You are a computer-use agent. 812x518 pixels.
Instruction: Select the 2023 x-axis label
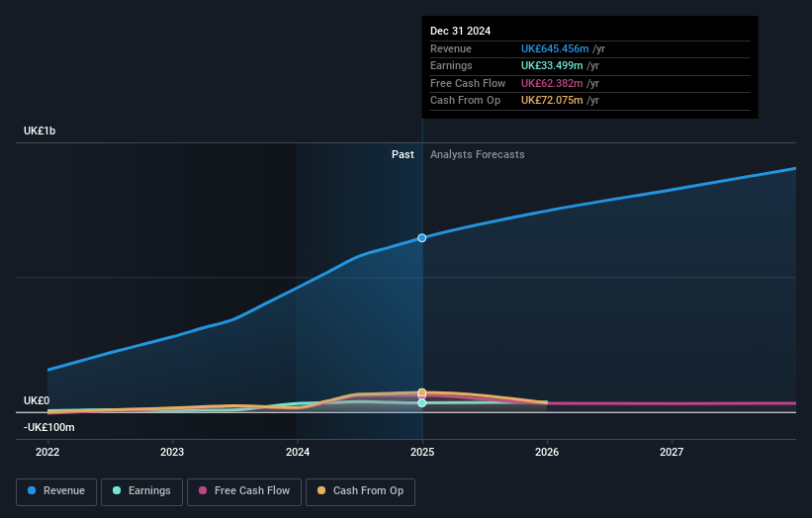(x=172, y=452)
